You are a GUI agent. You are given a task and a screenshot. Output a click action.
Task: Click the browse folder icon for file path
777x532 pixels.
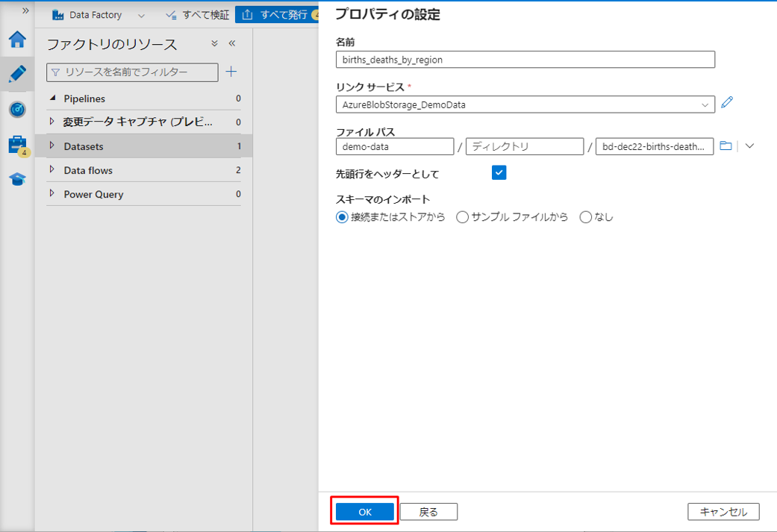pyautogui.click(x=725, y=146)
